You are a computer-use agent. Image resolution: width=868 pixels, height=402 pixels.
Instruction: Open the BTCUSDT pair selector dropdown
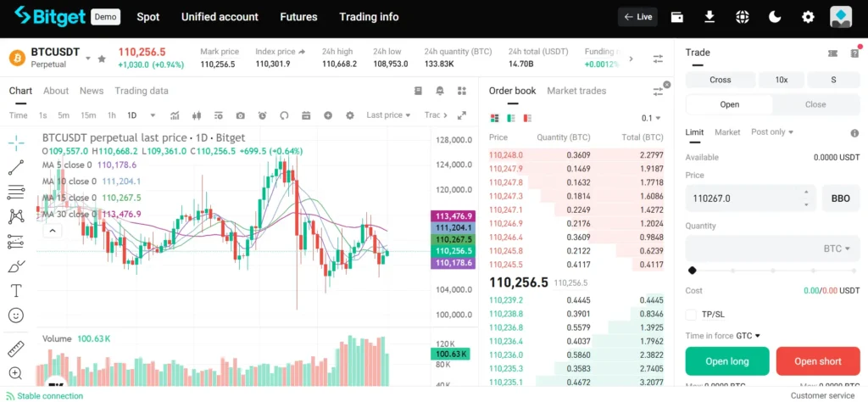coord(88,59)
